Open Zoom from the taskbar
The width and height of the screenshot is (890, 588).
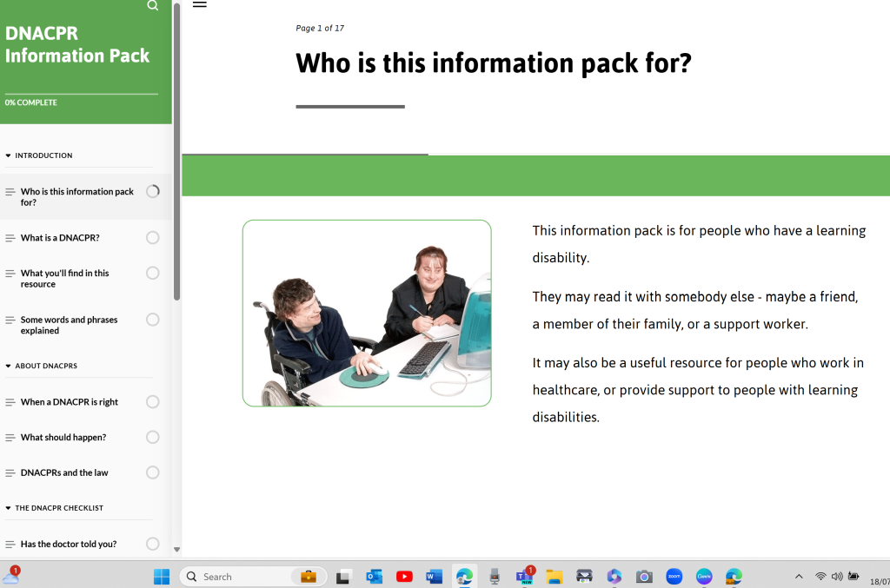[673, 576]
